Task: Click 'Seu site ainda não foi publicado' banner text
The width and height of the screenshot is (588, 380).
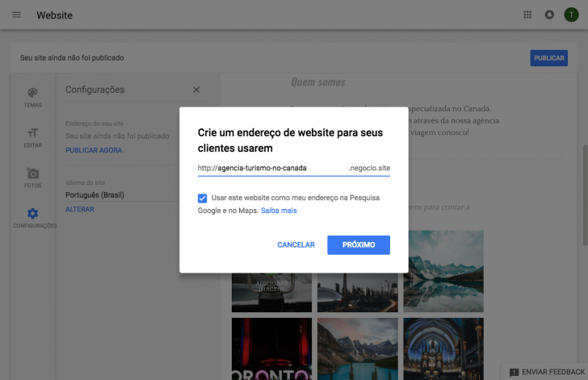Action: 72,58
